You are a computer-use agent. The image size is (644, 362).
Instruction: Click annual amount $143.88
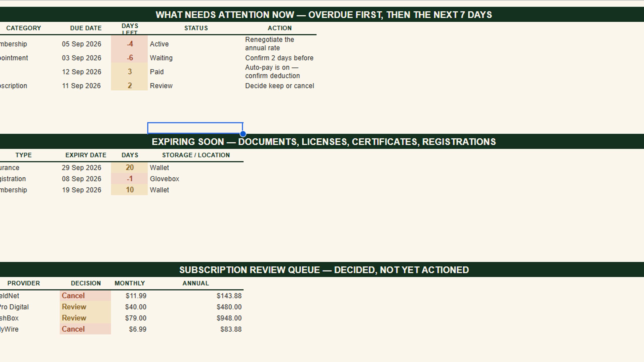[229, 296]
